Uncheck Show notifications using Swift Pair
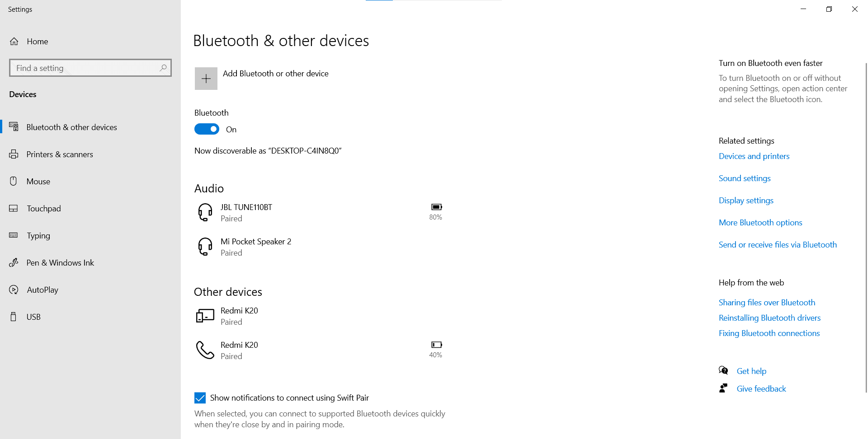 click(200, 398)
